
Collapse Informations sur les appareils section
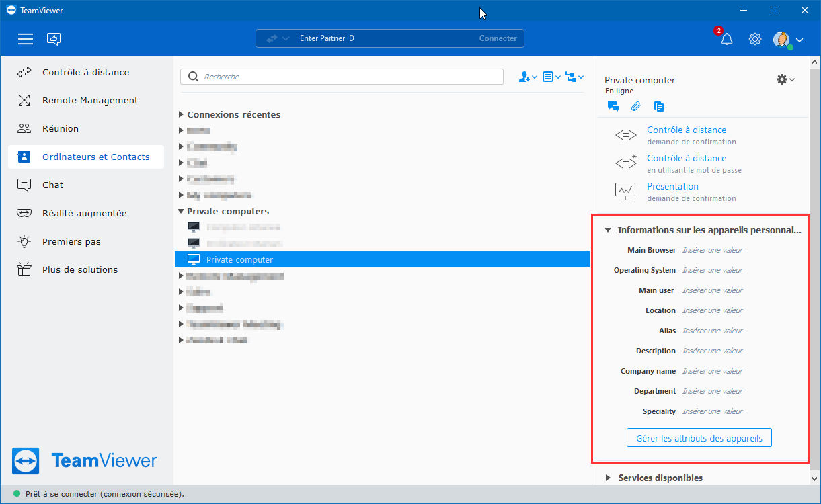608,230
